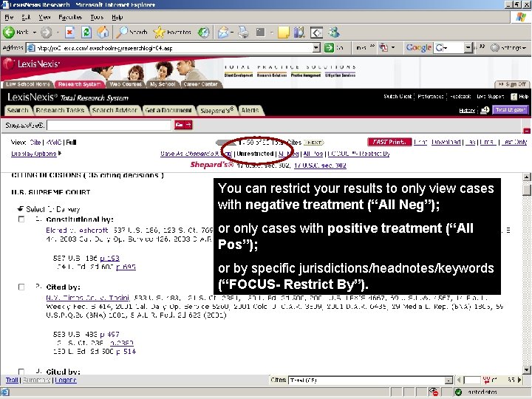Click the Sign Off button

tap(512, 83)
